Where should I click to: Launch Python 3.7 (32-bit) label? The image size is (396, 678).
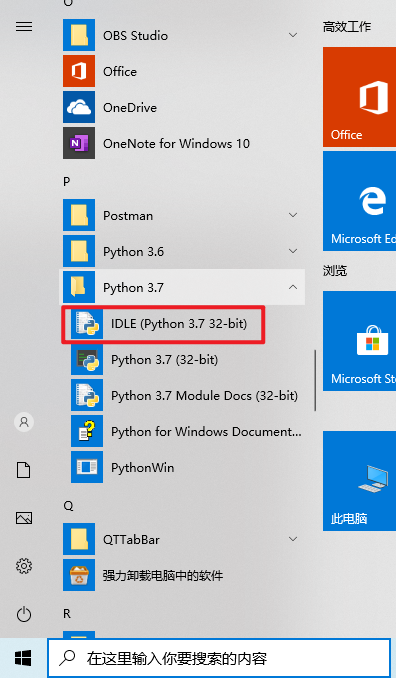coord(164,360)
